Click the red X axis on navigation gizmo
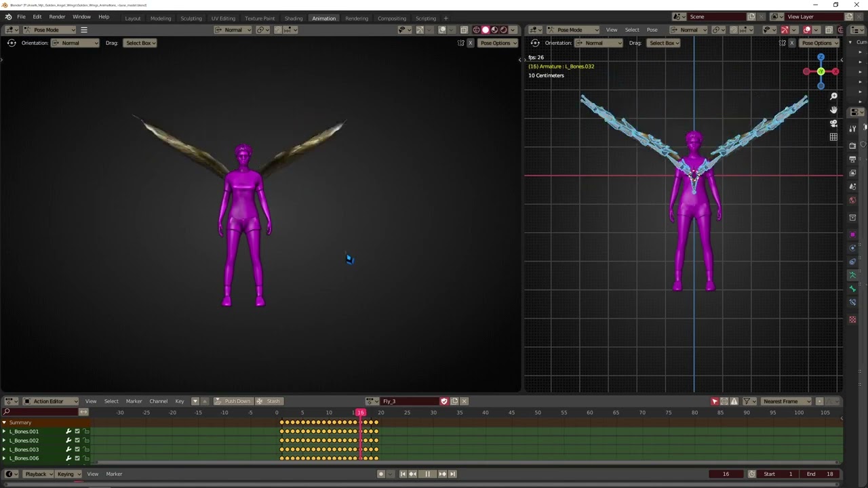868x488 pixels. (x=835, y=71)
